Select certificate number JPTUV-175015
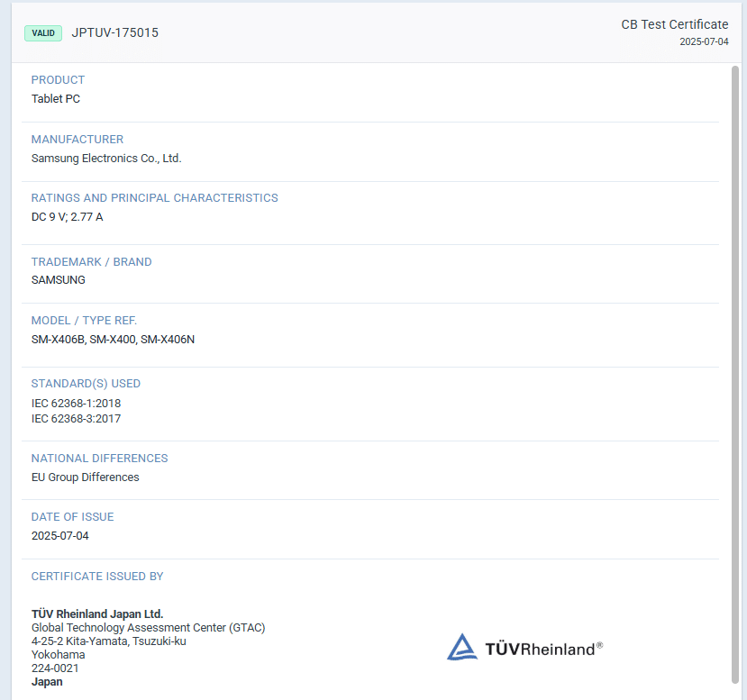 (114, 33)
